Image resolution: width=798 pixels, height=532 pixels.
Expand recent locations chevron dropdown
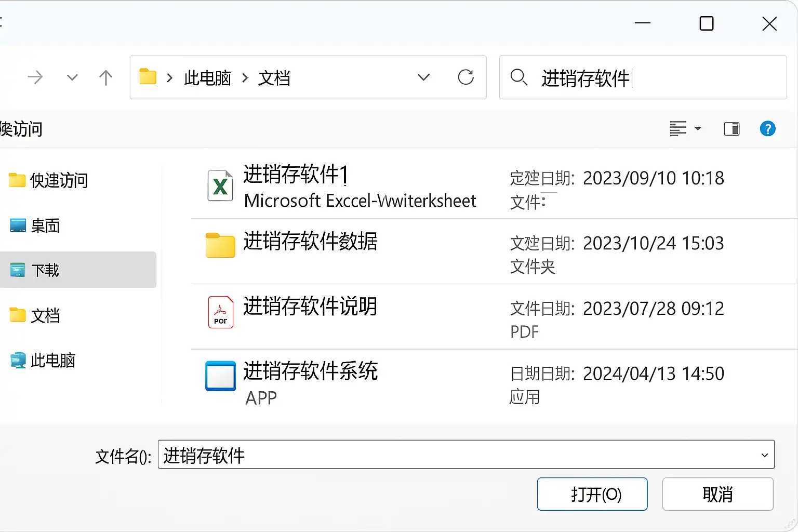[x=72, y=78]
